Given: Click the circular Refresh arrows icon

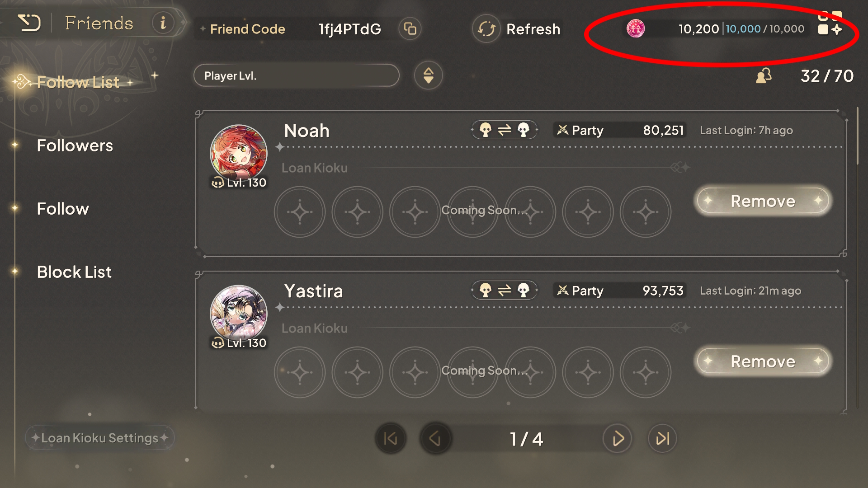Looking at the screenshot, I should coord(486,29).
